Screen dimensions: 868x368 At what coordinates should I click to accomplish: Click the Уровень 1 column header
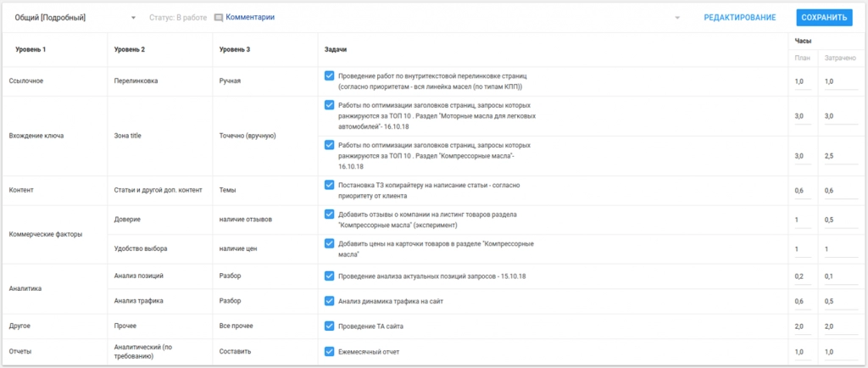pos(31,50)
